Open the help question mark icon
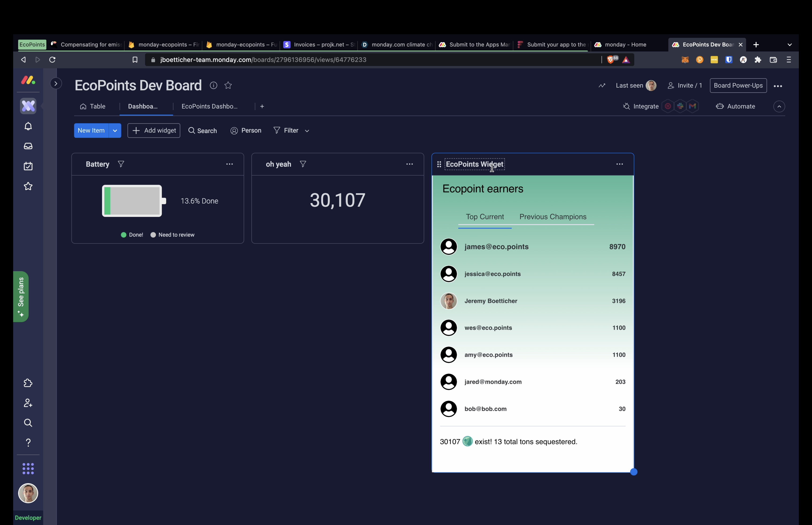812x525 pixels. pos(28,443)
